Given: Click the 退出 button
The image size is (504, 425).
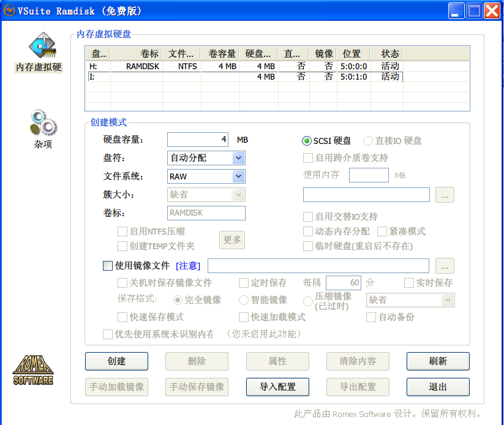Looking at the screenshot, I should click(x=438, y=387).
